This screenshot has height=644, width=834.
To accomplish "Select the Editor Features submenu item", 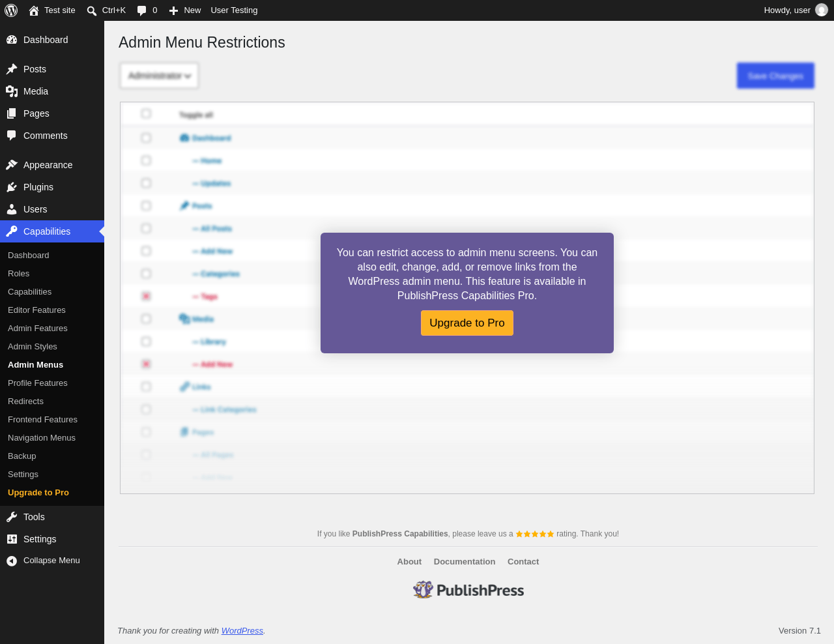I will [x=36, y=310].
